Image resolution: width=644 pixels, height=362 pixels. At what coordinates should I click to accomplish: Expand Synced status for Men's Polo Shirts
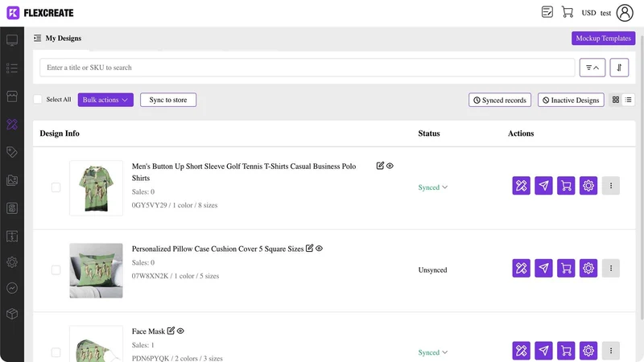pos(433,187)
